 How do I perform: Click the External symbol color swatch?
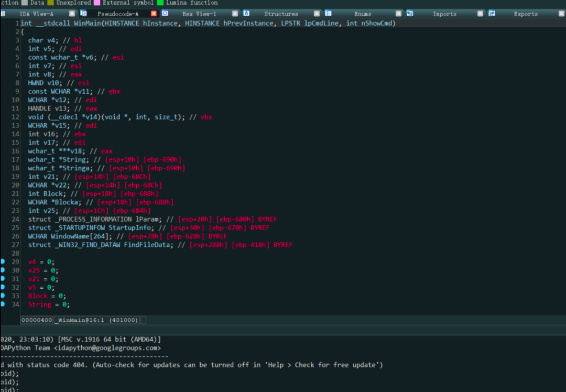pos(97,3)
